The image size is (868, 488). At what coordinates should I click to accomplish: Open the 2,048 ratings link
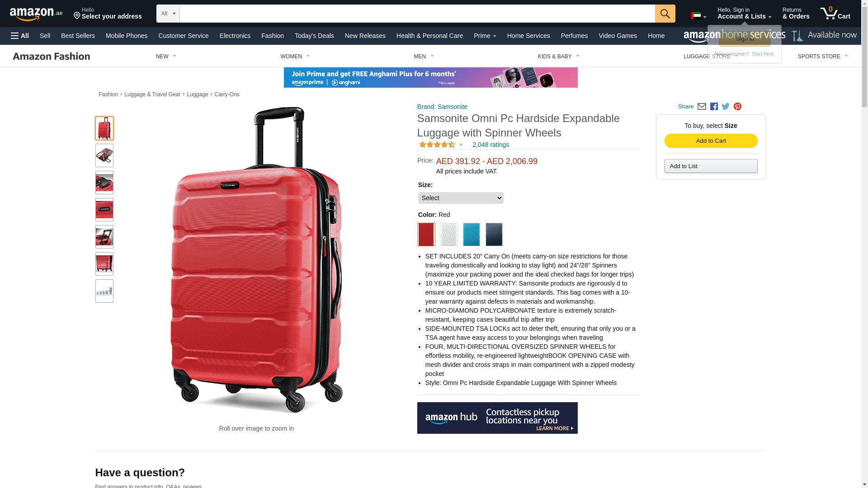tap(491, 145)
